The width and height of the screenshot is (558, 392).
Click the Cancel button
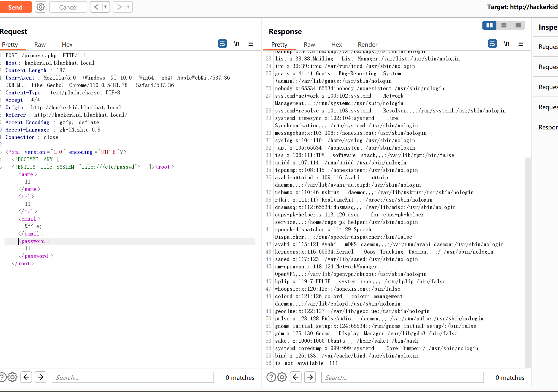(x=68, y=7)
